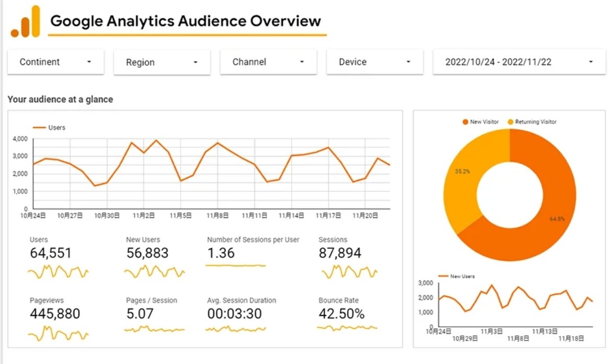Click the New Users value 56,883
The height and width of the screenshot is (364, 610).
147,253
